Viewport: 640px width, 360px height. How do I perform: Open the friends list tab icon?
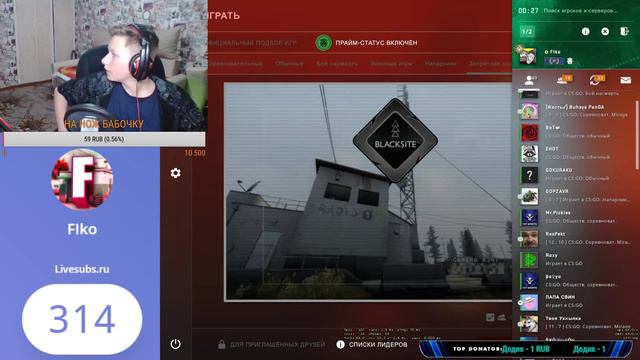coord(530,80)
